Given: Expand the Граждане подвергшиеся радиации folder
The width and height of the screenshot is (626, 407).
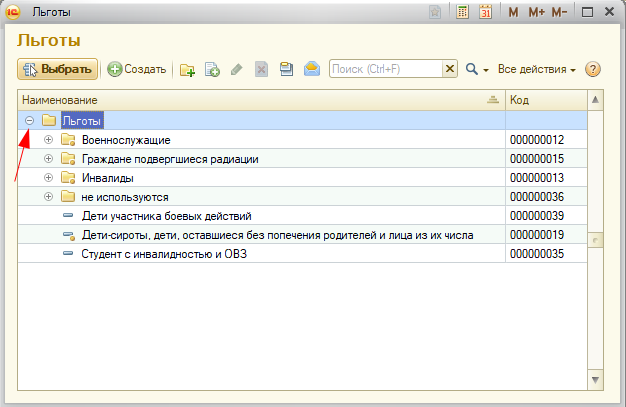Looking at the screenshot, I should coord(48,159).
